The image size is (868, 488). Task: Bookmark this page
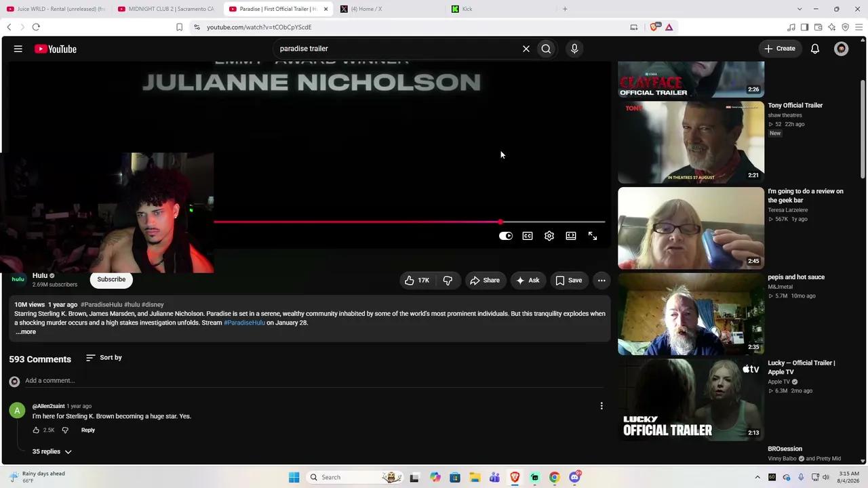(179, 27)
